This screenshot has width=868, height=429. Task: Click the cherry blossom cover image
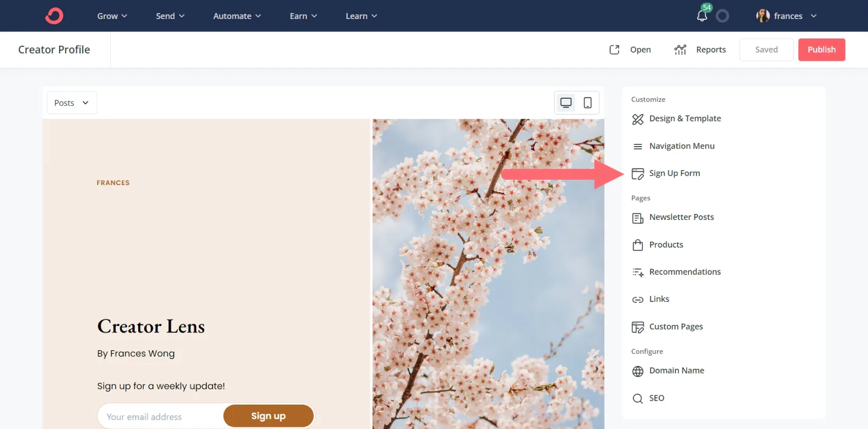[x=488, y=272]
